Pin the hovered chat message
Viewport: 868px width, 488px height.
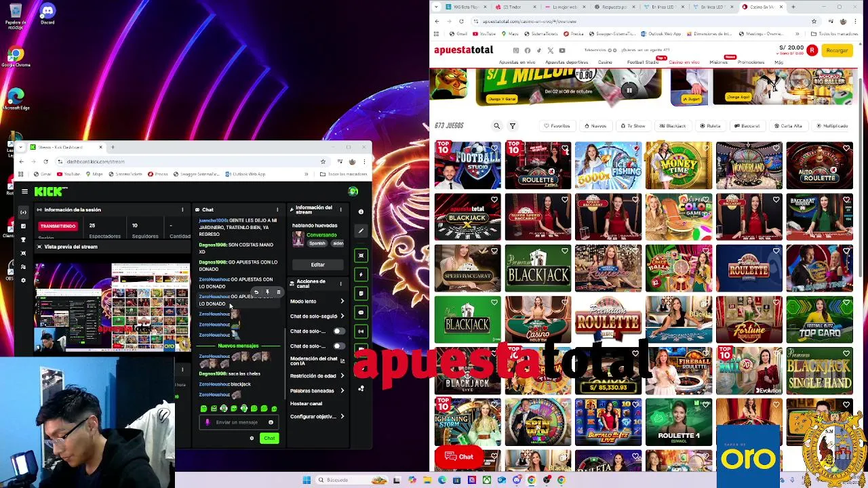tap(267, 292)
